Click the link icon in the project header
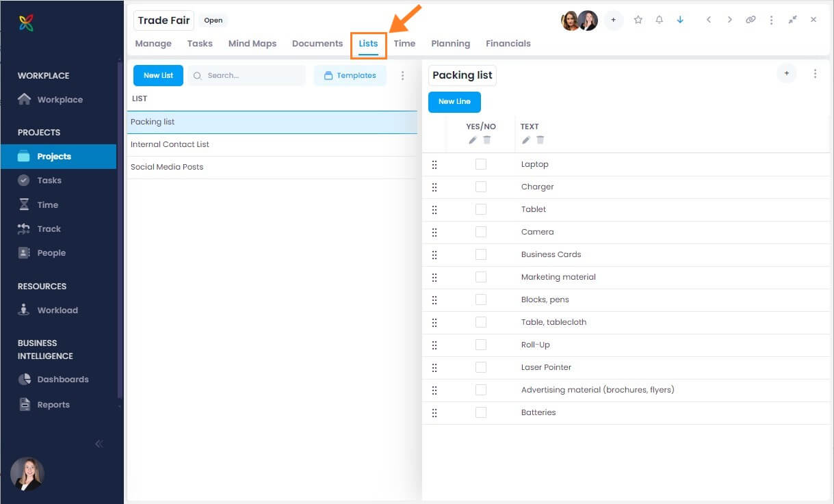 click(751, 20)
